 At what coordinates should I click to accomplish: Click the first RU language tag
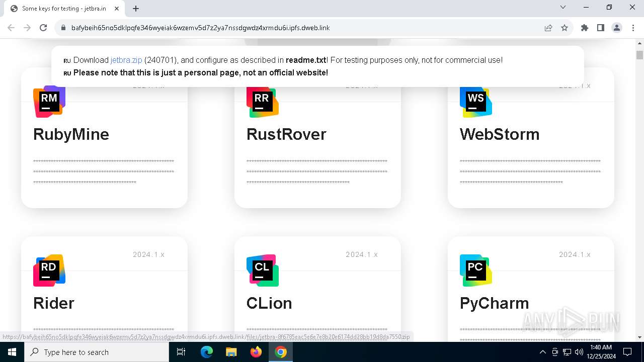(x=67, y=61)
